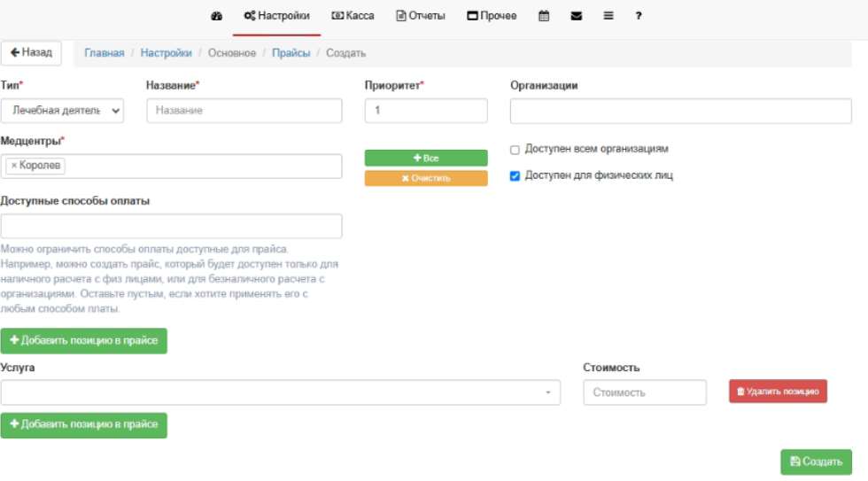The image size is (868, 481).
Task: Click into the Название text field
Action: (x=244, y=111)
